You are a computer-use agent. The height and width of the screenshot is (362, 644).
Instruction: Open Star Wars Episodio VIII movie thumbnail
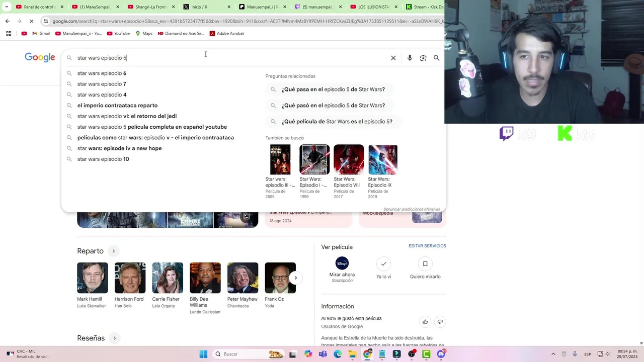(349, 159)
